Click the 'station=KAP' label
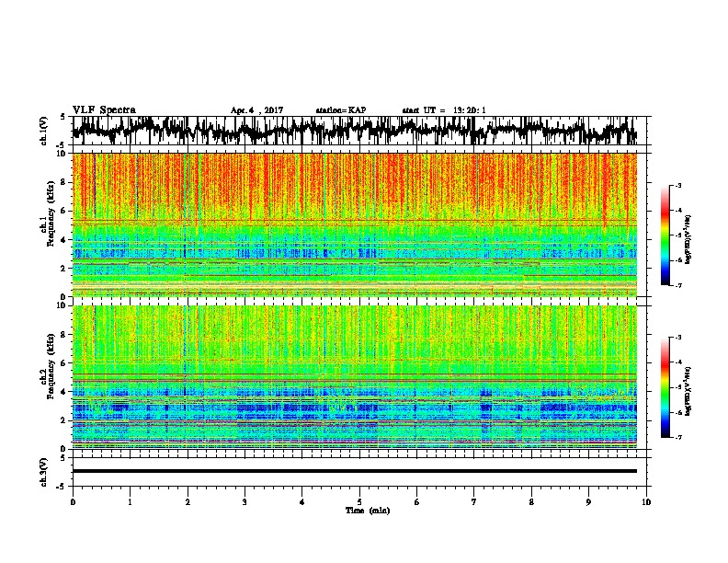 point(341,110)
